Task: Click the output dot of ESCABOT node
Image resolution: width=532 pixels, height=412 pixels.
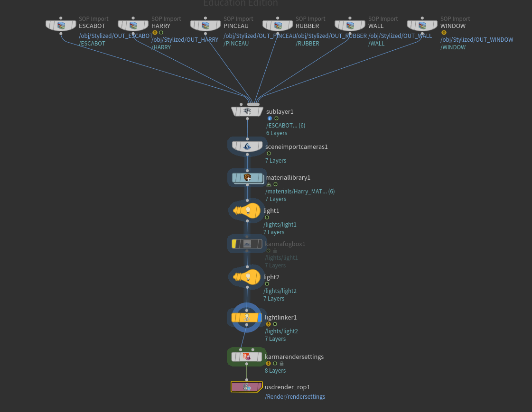Action: 61,34
